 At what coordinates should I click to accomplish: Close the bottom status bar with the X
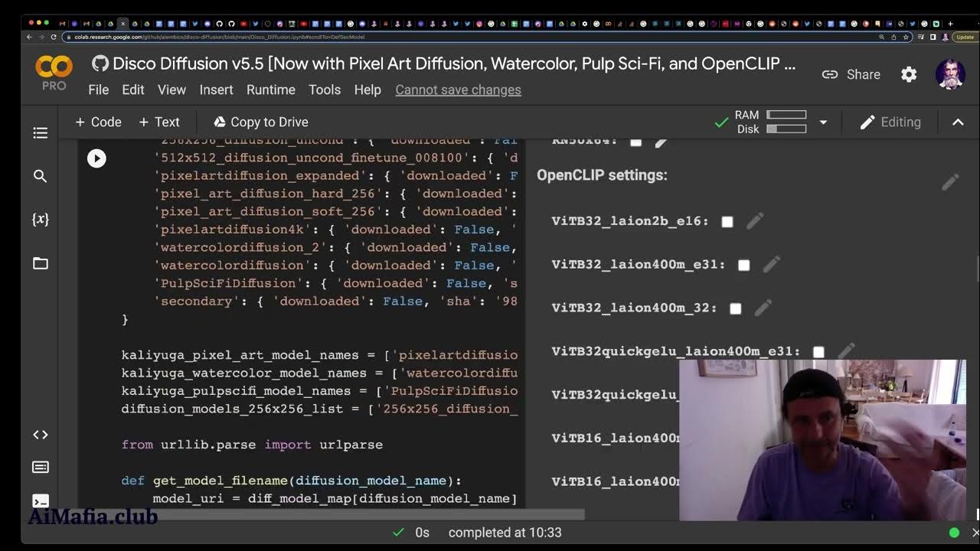coord(975,533)
